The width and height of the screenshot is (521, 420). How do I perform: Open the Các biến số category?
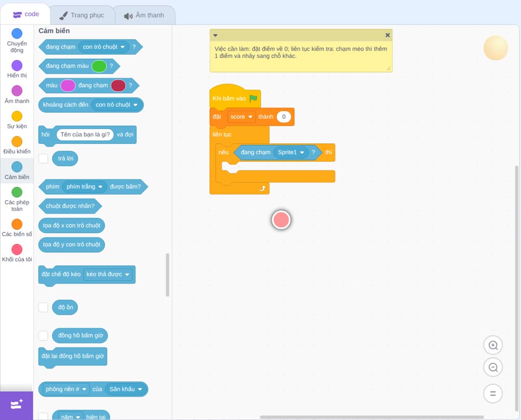[17, 228]
